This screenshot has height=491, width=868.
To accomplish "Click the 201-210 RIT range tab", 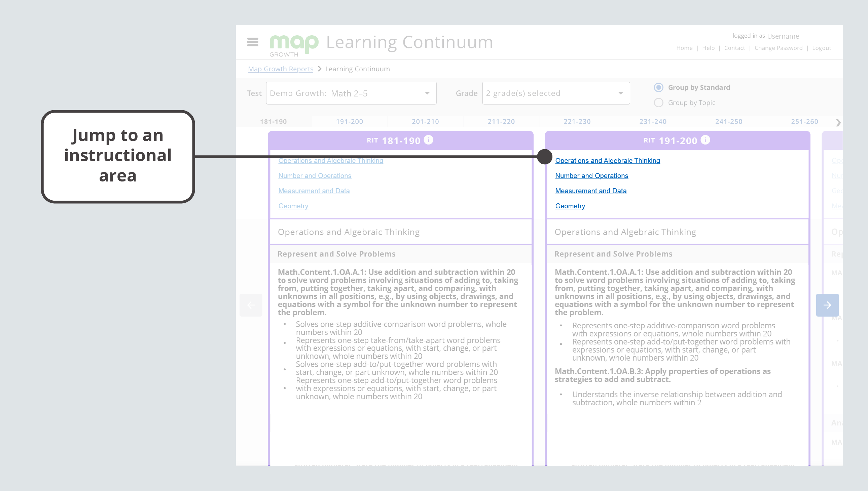I will click(x=423, y=121).
